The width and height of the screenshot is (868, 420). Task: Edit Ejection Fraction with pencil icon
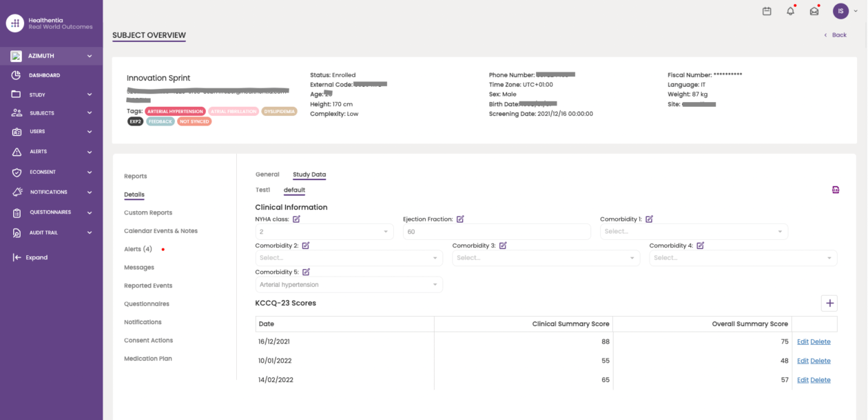pyautogui.click(x=460, y=219)
